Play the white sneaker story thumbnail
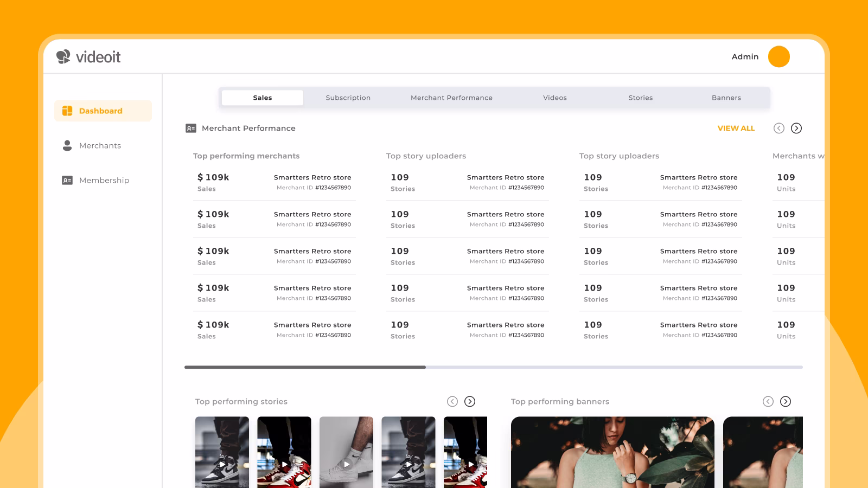This screenshot has width=868, height=488. click(346, 452)
